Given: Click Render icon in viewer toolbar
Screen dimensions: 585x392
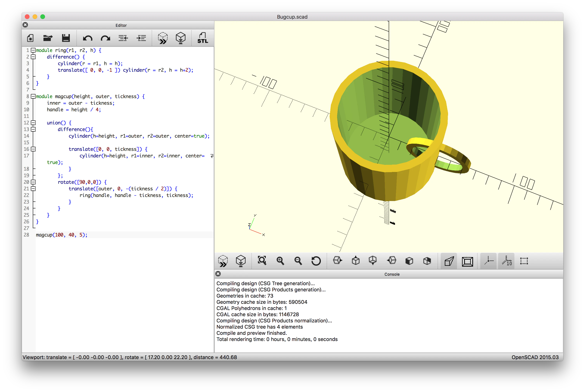Looking at the screenshot, I should tap(241, 261).
